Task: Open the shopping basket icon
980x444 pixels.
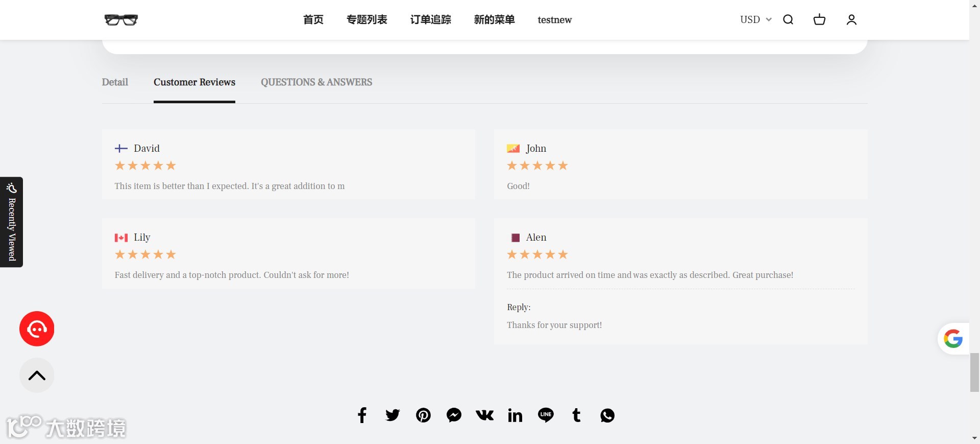Action: 819,19
